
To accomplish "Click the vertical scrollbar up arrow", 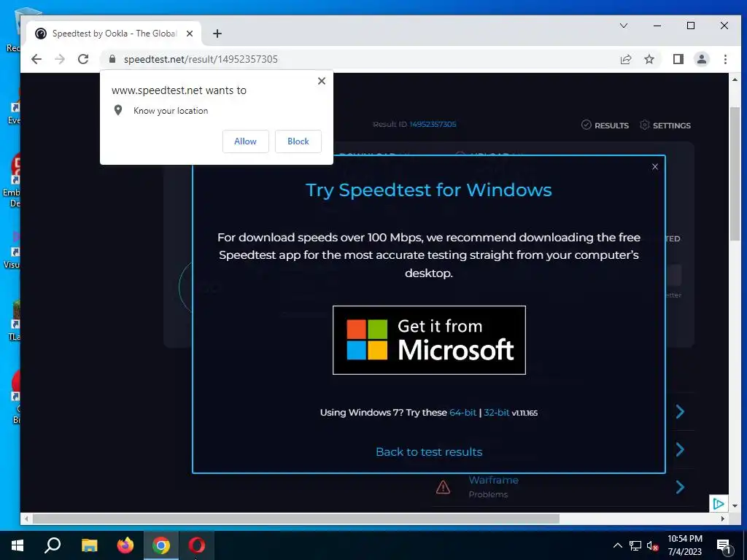I will click(x=735, y=79).
